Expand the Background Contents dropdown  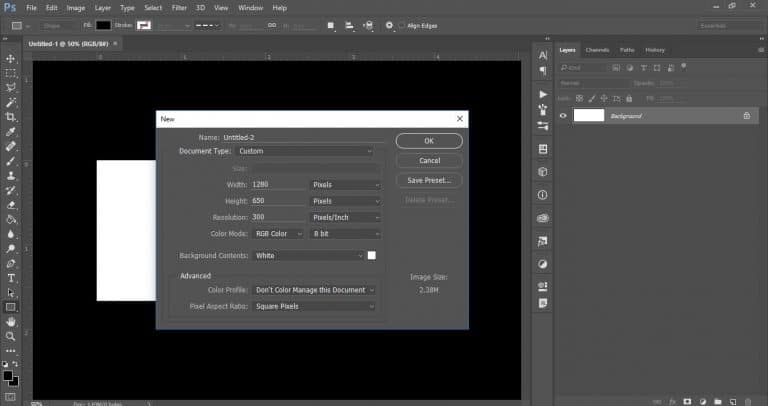(308, 256)
